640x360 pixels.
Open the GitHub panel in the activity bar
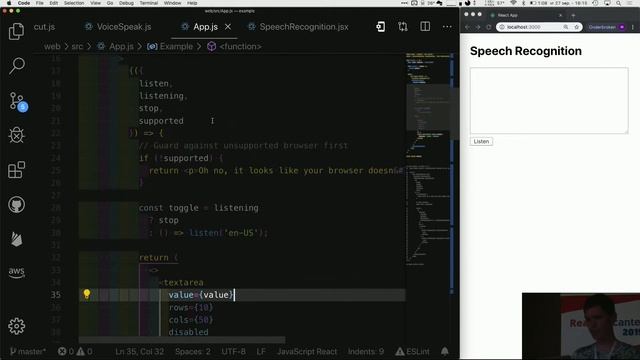pyautogui.click(x=16, y=204)
